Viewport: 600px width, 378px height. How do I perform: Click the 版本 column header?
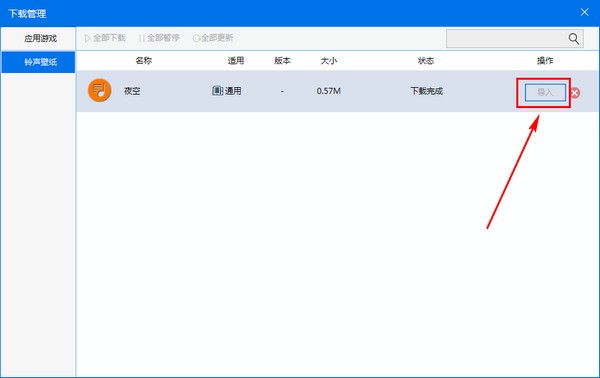coord(282,60)
